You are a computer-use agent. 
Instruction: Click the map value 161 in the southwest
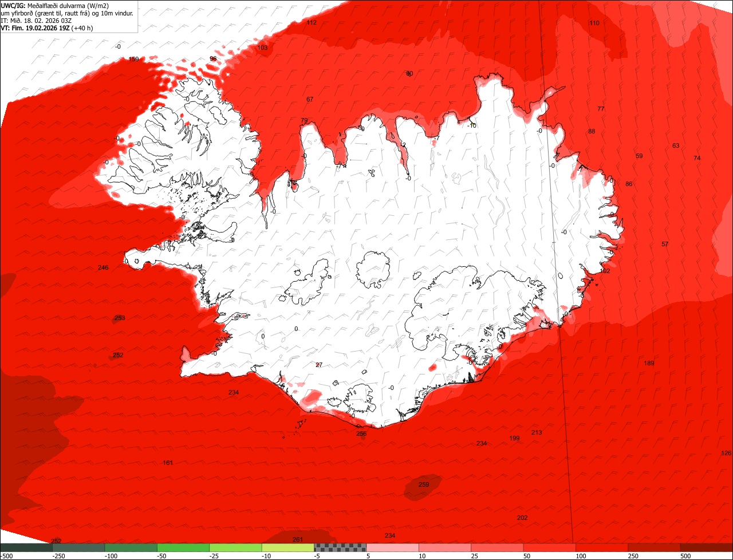(168, 463)
